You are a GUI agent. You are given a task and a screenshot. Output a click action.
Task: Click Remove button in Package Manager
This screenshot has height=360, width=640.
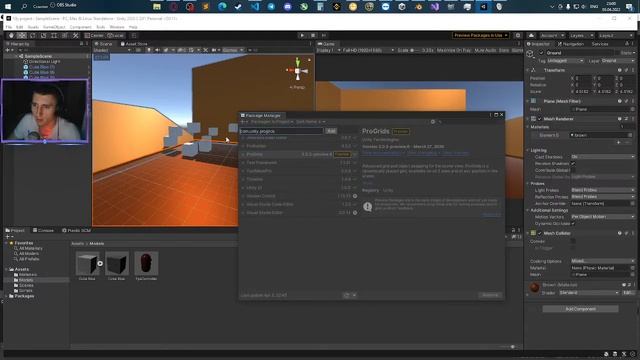click(490, 295)
